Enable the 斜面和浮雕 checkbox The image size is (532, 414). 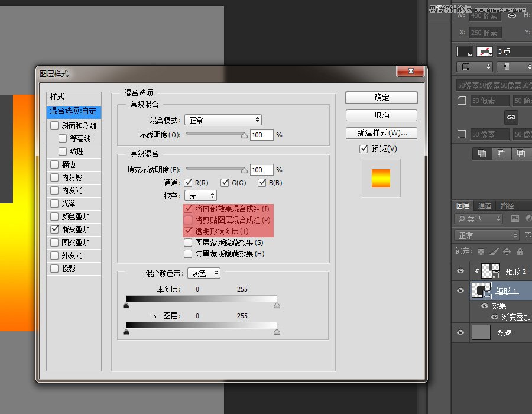pos(54,125)
